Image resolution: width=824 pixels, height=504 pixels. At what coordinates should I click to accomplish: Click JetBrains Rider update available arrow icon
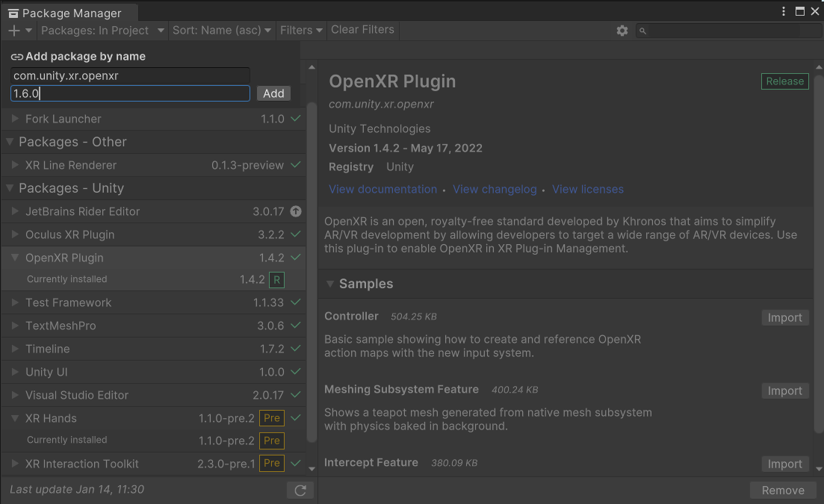click(296, 211)
